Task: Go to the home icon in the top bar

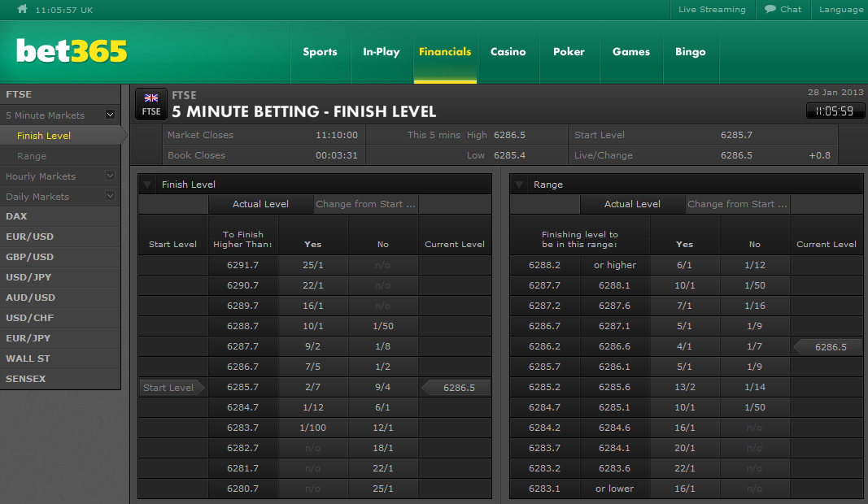Action: click(x=22, y=9)
